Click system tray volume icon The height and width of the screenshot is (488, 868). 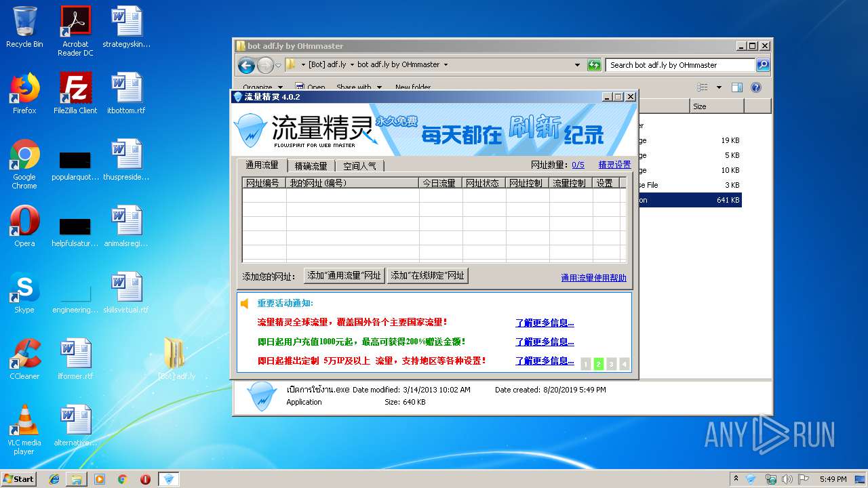click(x=787, y=479)
